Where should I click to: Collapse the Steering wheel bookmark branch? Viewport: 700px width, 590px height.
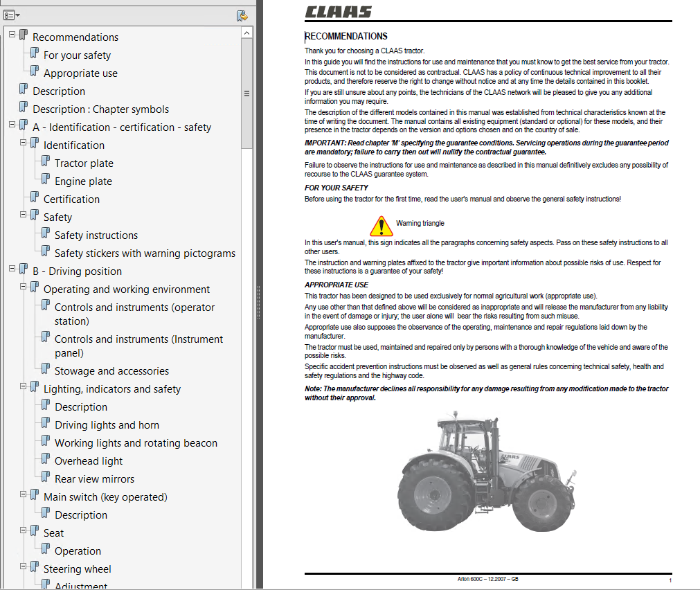[x=24, y=566]
